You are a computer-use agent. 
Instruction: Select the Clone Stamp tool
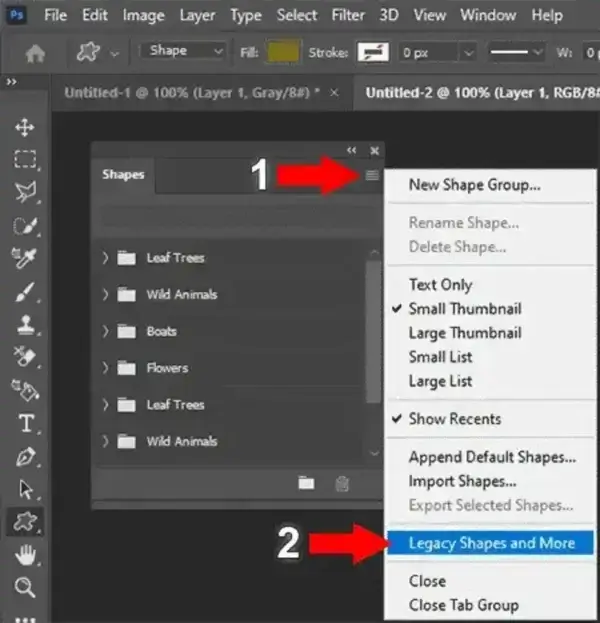(x=25, y=325)
